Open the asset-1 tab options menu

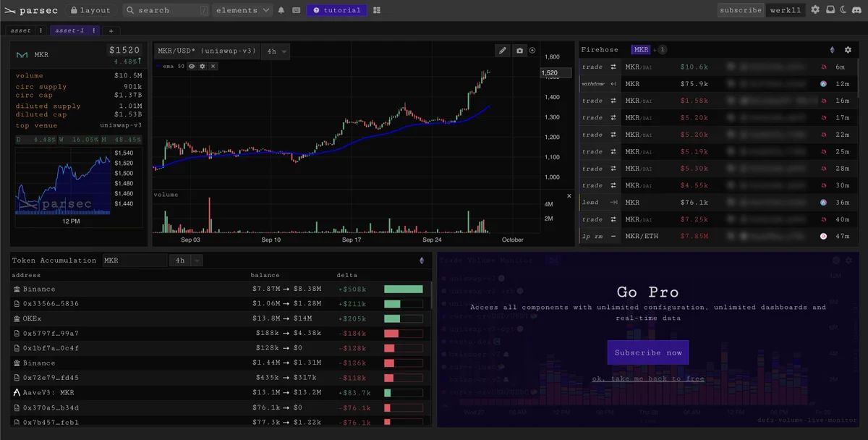click(x=94, y=30)
